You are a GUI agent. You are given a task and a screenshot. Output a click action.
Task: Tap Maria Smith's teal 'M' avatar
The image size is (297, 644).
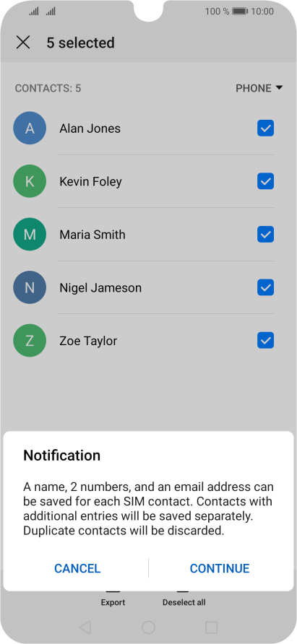pos(30,235)
